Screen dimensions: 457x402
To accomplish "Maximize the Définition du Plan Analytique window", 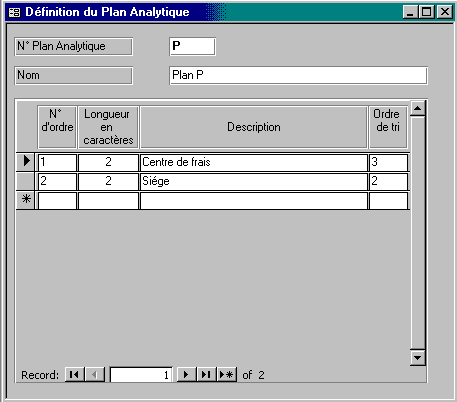I will [427, 12].
